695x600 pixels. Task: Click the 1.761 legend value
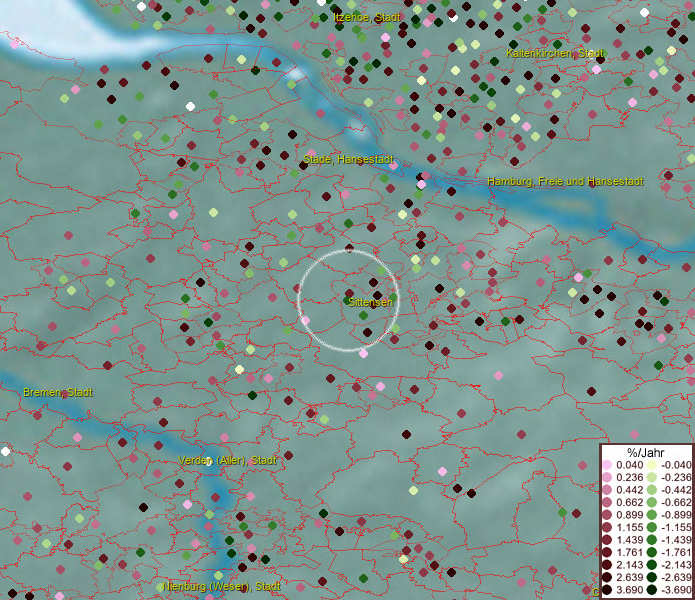tap(629, 552)
